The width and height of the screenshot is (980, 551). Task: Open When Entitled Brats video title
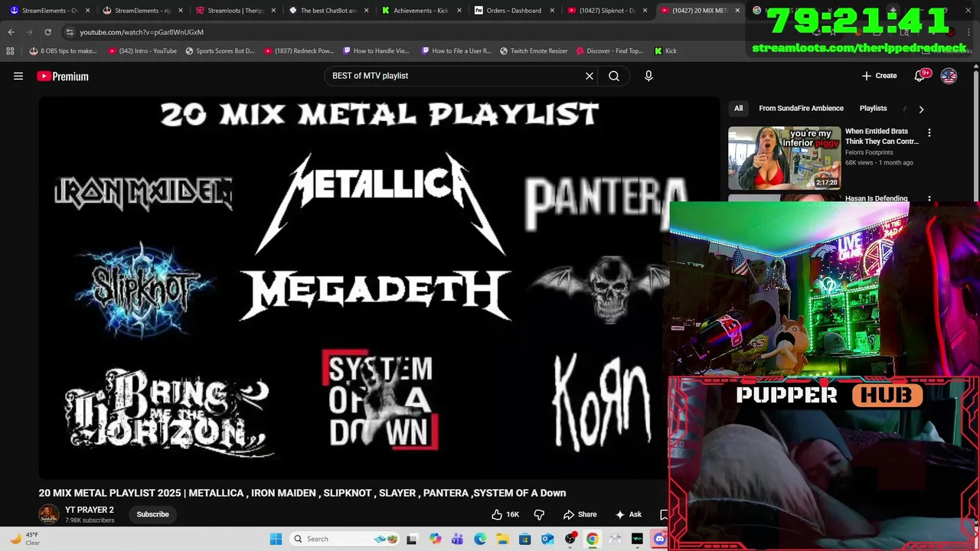[x=882, y=136]
